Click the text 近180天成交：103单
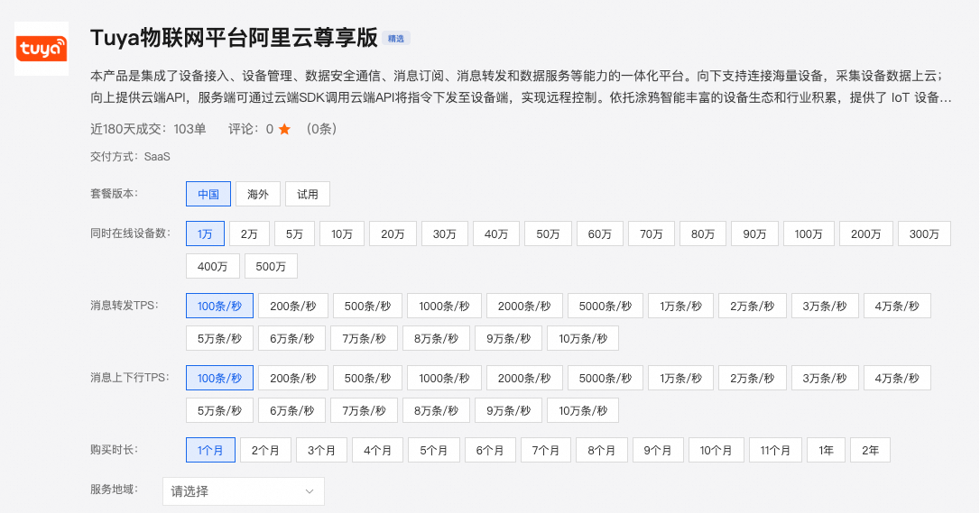The height and width of the screenshot is (513, 980). click(x=148, y=129)
